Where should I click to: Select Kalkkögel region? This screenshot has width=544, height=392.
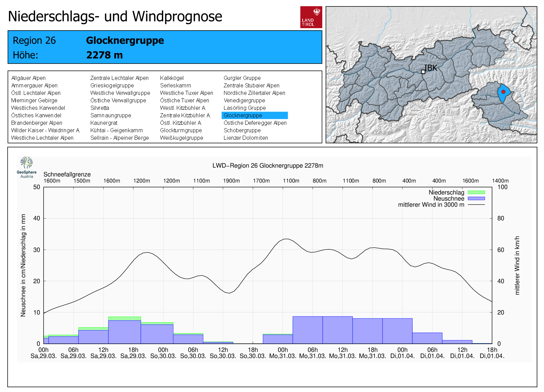coord(172,78)
